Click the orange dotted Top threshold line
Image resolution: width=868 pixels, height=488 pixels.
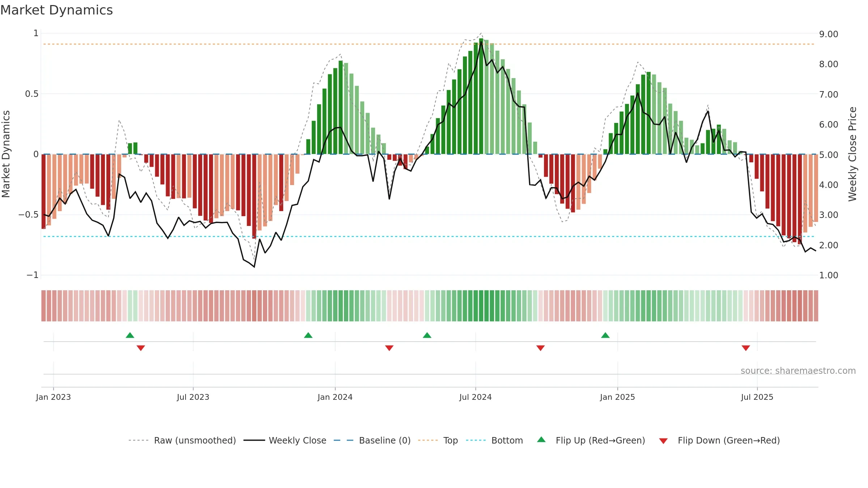(429, 44)
